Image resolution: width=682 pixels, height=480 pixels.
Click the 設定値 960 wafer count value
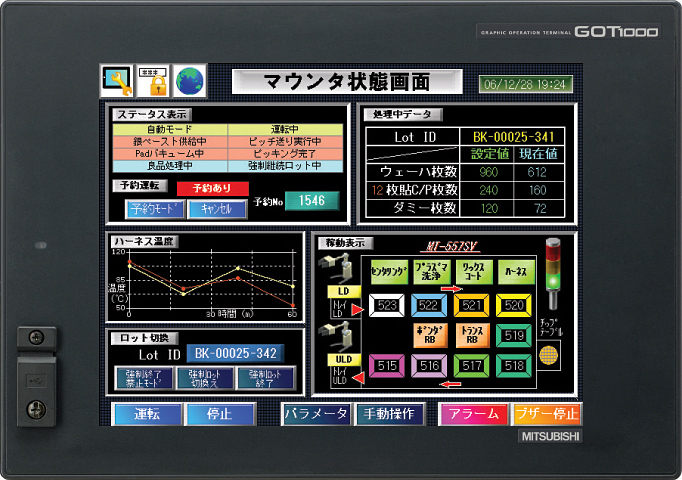(x=490, y=171)
